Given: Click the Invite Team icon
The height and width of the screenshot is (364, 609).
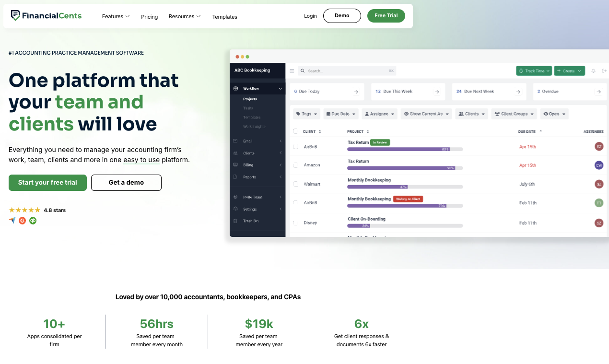Looking at the screenshot, I should 235,197.
